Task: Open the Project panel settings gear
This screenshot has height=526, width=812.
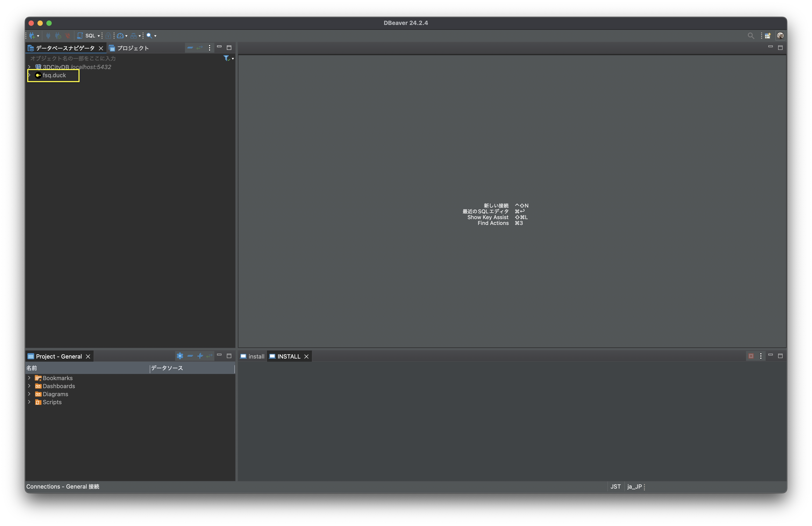Action: pos(180,356)
